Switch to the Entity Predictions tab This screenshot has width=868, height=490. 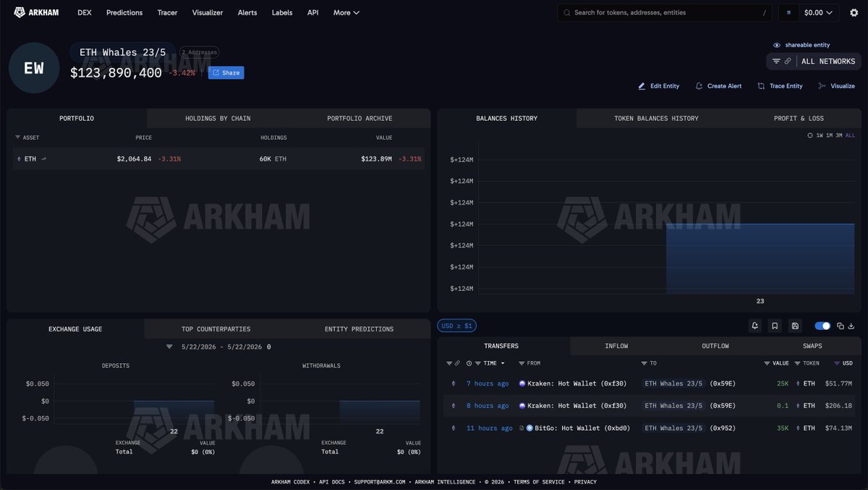(x=359, y=329)
